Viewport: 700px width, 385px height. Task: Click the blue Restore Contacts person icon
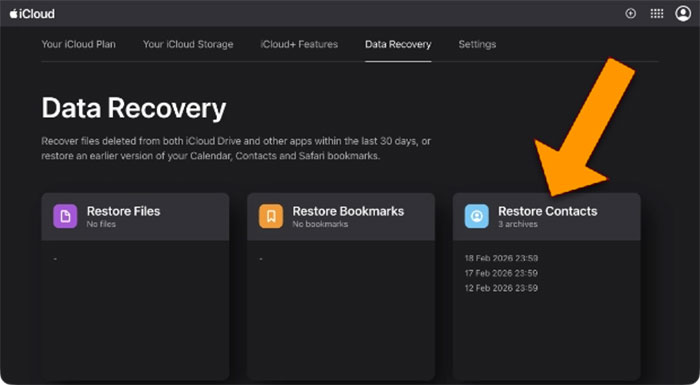point(477,217)
